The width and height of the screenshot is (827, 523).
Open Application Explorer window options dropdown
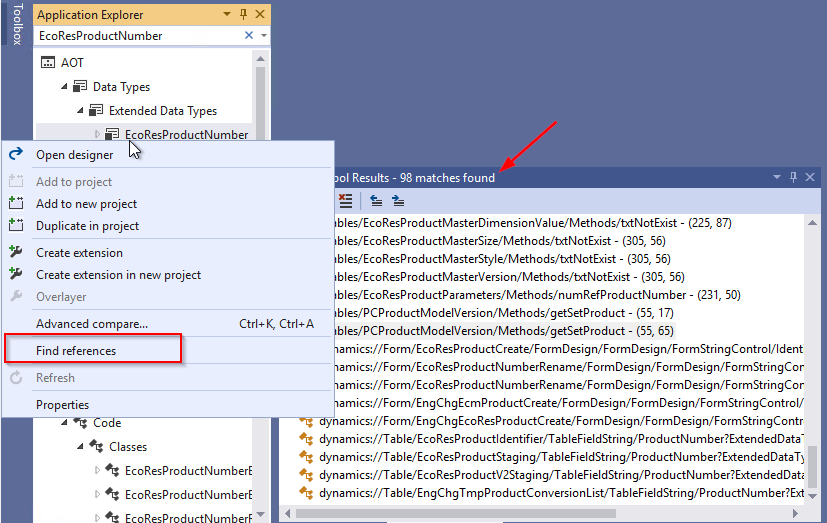click(227, 14)
